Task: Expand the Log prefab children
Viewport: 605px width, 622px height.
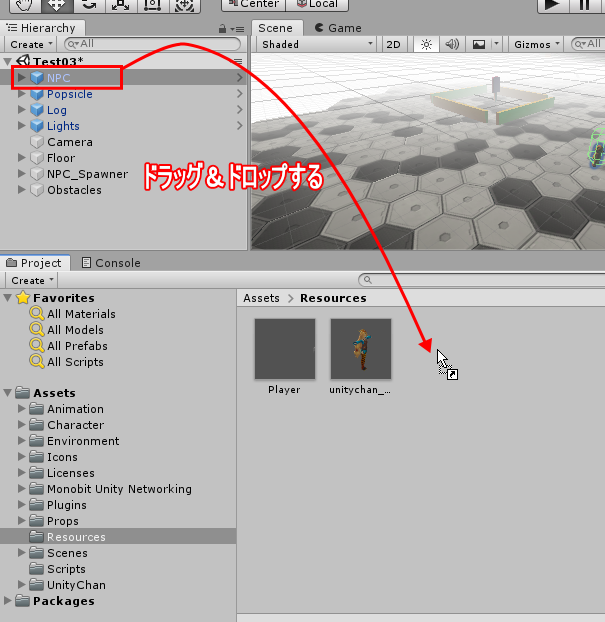Action: (x=22, y=109)
